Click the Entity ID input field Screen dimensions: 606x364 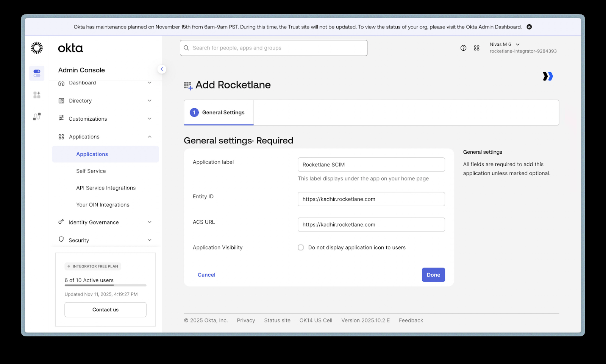(x=371, y=199)
